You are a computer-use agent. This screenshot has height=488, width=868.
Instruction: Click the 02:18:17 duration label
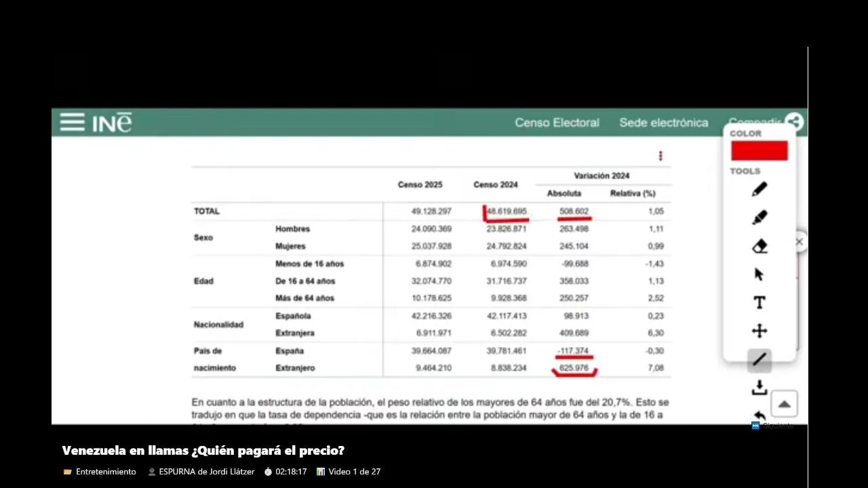tap(285, 472)
